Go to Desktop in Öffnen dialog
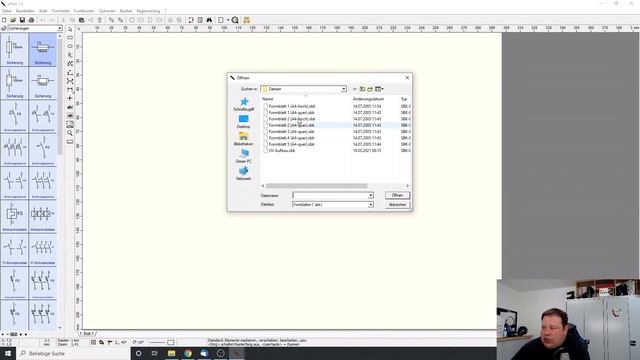The width and height of the screenshot is (640, 360). tap(244, 122)
